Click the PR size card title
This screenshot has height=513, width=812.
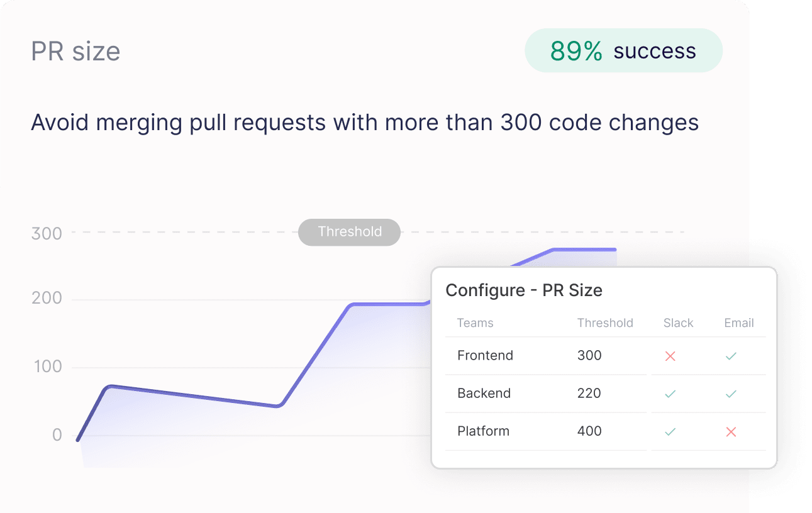(75, 52)
